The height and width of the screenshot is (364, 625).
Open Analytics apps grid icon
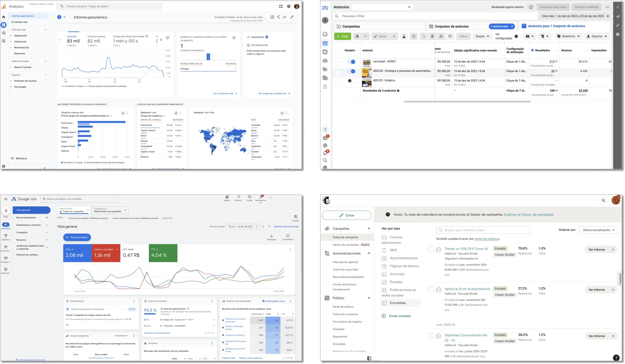click(281, 6)
